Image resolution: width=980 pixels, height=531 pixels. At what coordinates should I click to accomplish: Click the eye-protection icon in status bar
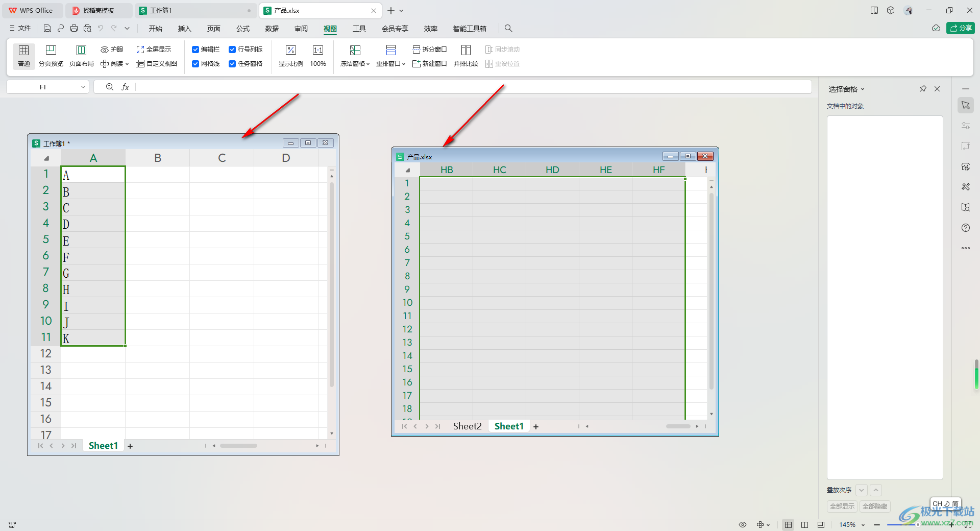tap(743, 525)
